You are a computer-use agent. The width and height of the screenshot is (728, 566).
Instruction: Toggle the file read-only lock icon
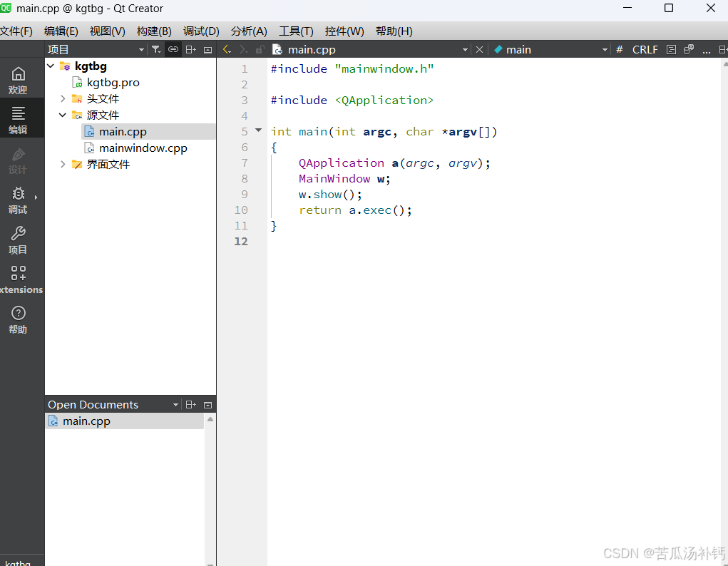point(260,49)
